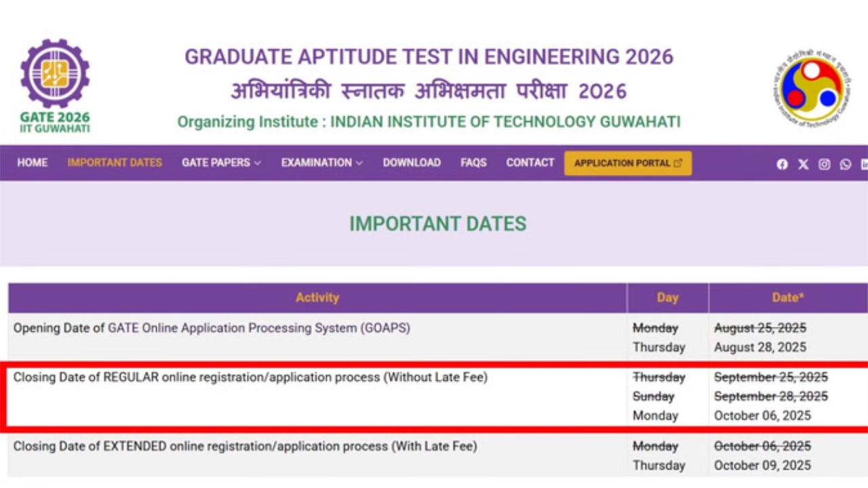The image size is (868, 488).
Task: Open the CONTACT page link
Action: point(530,163)
